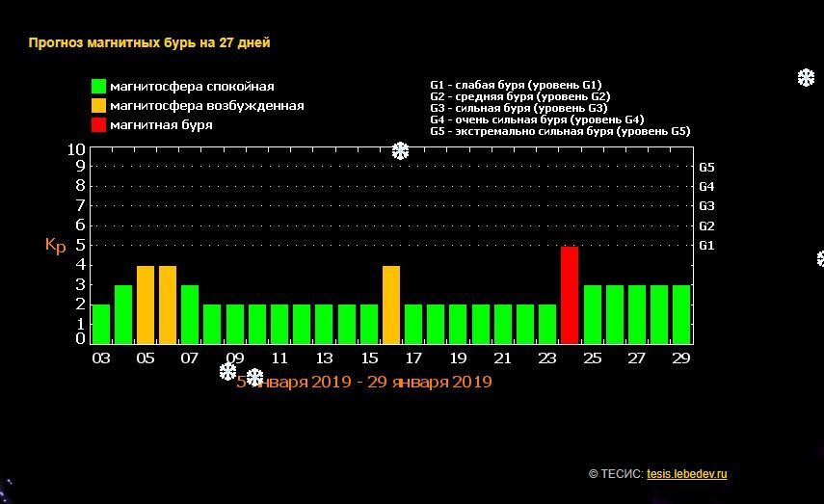Select the green bar above the 29 label
824x504 pixels.
point(681,315)
